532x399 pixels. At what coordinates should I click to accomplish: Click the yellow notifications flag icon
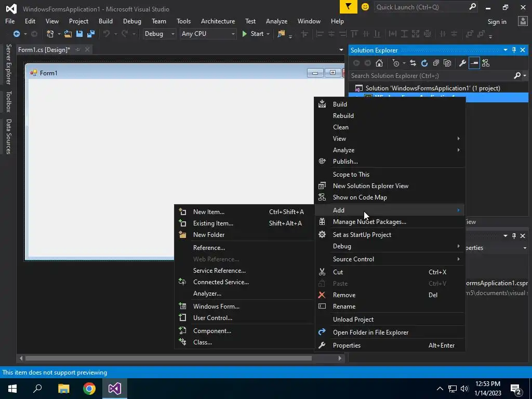[x=349, y=7]
